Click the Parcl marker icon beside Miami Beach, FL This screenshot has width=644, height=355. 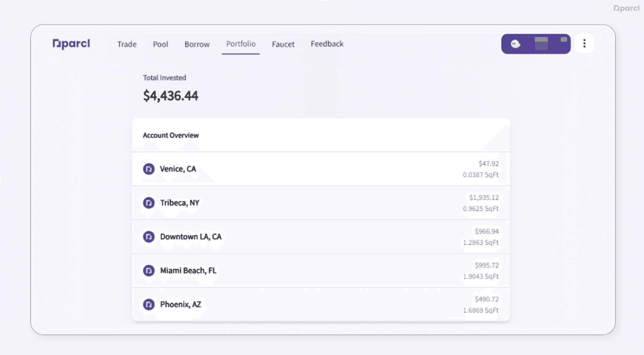[149, 270]
